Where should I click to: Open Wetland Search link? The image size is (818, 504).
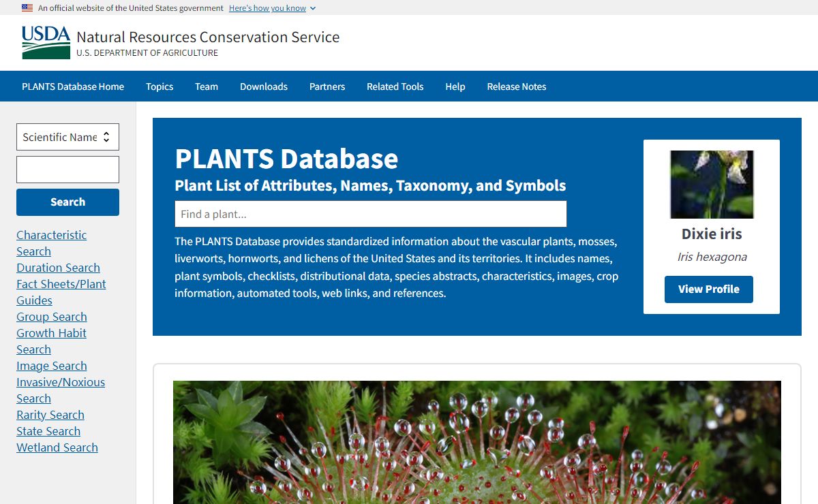pos(57,447)
